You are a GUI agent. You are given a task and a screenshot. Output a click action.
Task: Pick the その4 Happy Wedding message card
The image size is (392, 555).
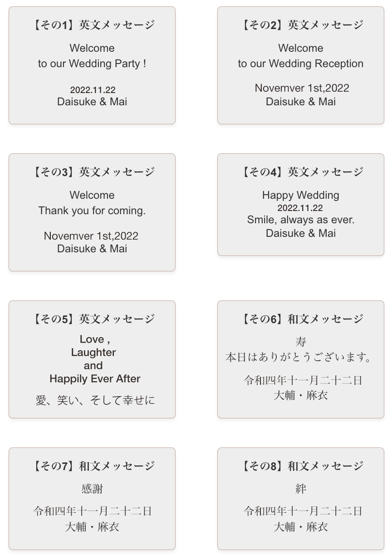click(301, 205)
